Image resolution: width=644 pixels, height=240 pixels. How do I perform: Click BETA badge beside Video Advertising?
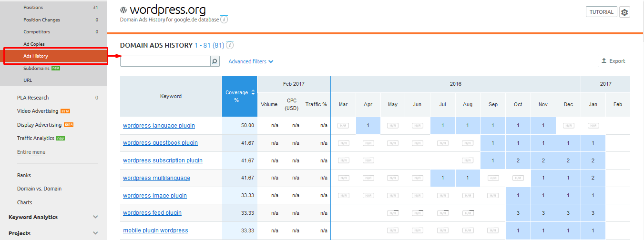pyautogui.click(x=66, y=111)
